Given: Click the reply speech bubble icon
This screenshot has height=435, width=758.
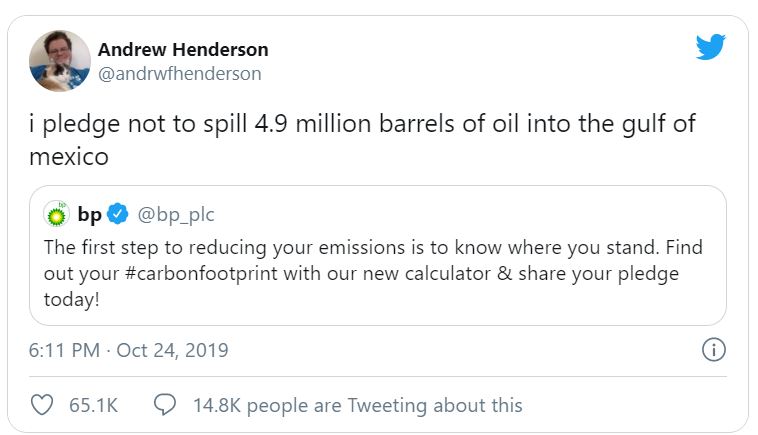Looking at the screenshot, I should click(x=164, y=405).
